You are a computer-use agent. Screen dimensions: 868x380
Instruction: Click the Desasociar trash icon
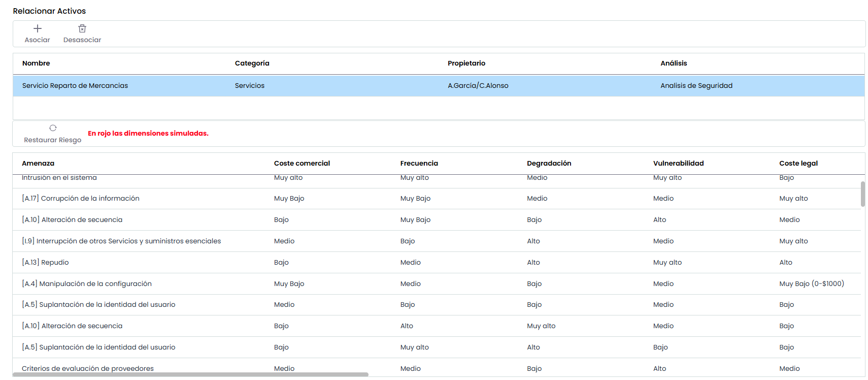[82, 29]
